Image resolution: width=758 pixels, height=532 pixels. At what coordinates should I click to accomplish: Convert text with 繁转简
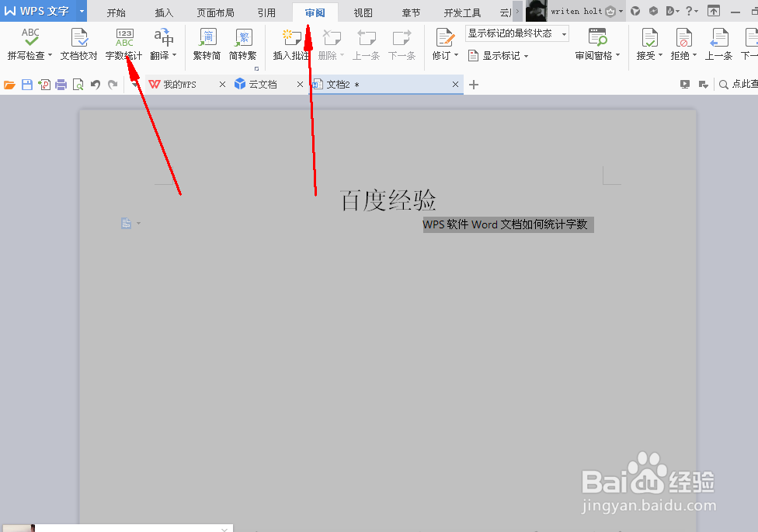pos(207,44)
